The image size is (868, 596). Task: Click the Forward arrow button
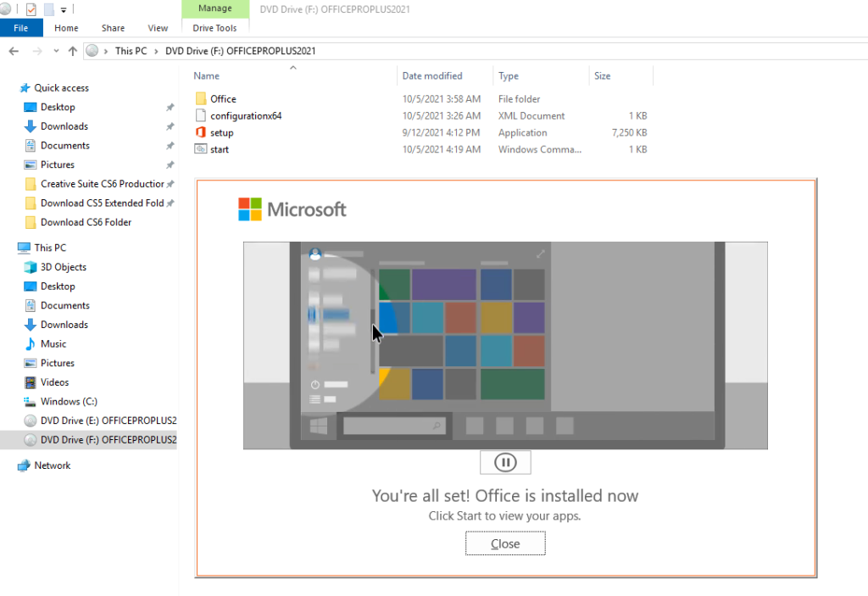(37, 51)
